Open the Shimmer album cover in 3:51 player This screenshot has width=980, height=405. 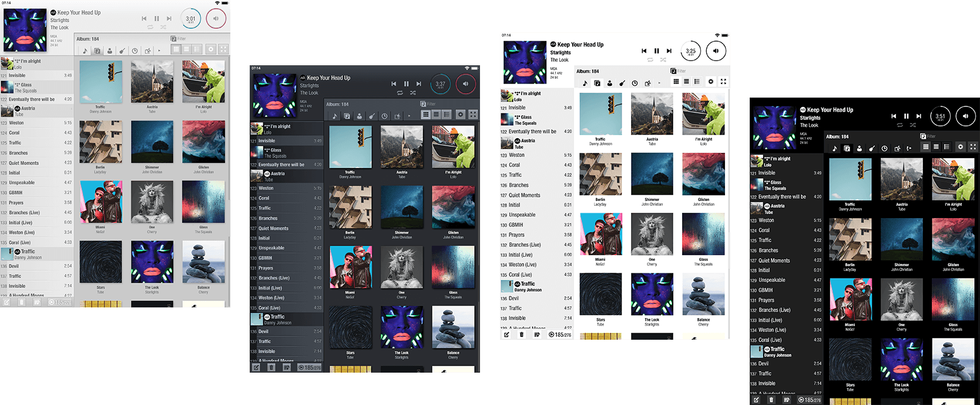[902, 239]
